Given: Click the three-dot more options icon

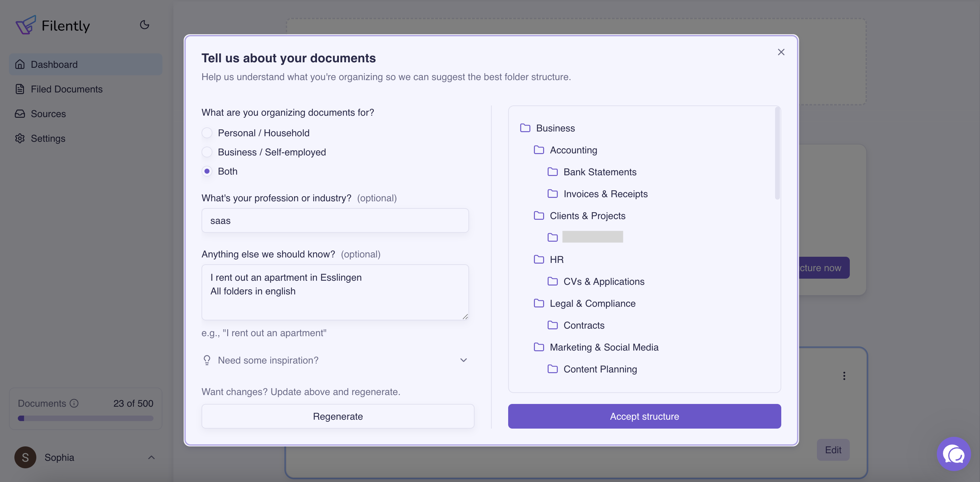Looking at the screenshot, I should click(844, 376).
